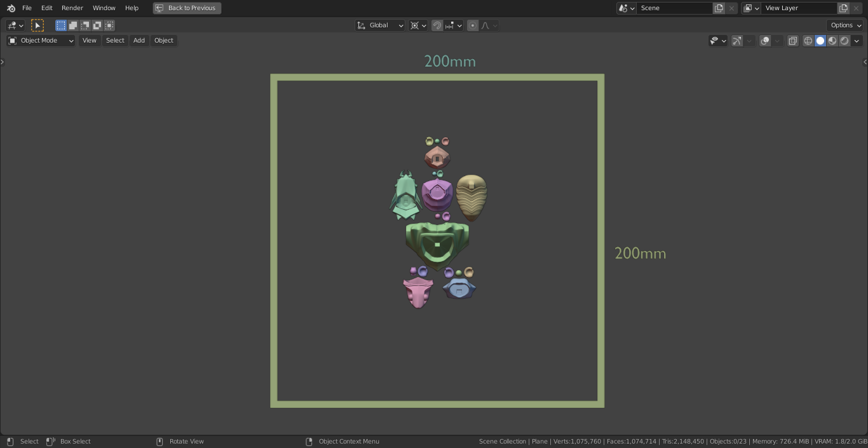868x448 pixels.
Task: Open the view layer browse dropdown icon
Action: 751,8
